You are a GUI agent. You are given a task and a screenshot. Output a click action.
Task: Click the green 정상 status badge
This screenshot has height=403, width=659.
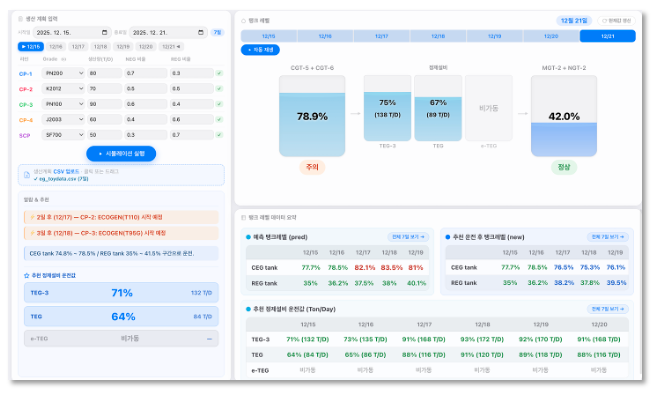pos(564,167)
